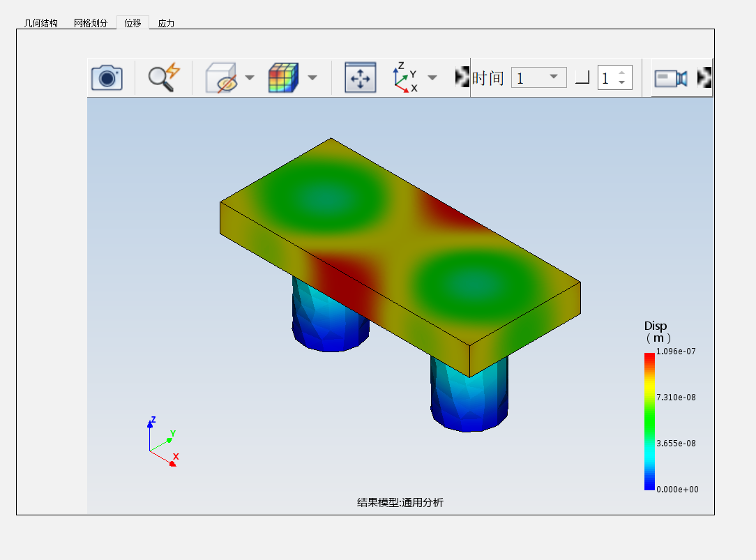Click toolbar overflow arrow before 时间

point(462,77)
